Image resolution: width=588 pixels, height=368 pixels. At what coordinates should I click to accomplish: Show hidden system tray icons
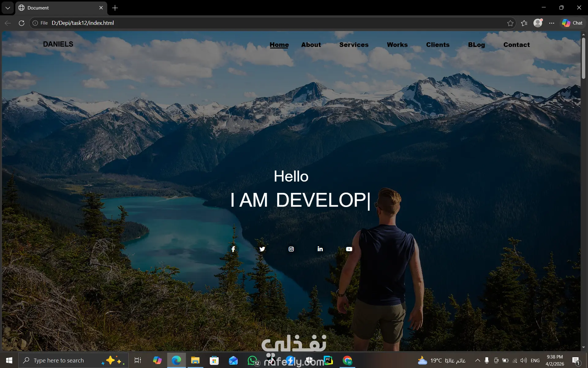click(477, 360)
